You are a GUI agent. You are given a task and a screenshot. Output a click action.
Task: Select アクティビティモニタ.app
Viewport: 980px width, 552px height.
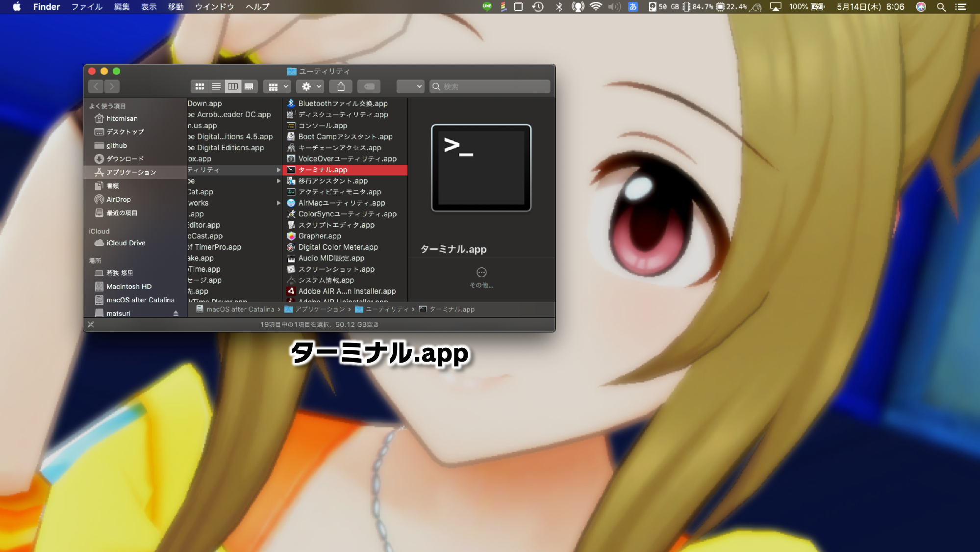click(345, 192)
